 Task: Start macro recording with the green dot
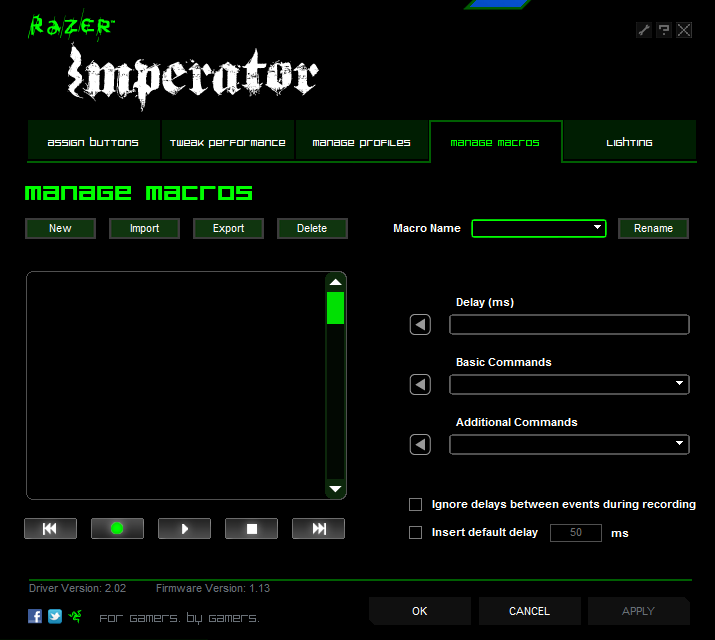[117, 528]
